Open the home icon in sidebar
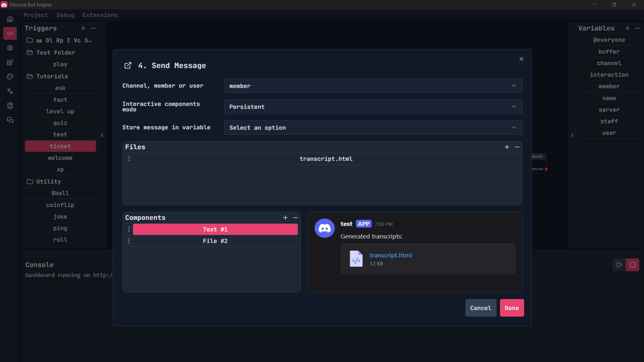The image size is (644, 362). point(10,19)
